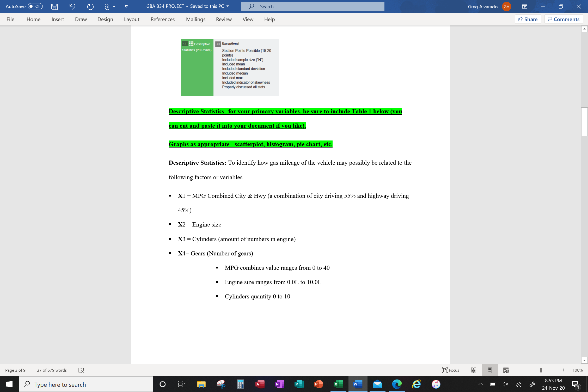This screenshot has height=392, width=588.
Task: Click the Undo icon
Action: pyautogui.click(x=72, y=7)
